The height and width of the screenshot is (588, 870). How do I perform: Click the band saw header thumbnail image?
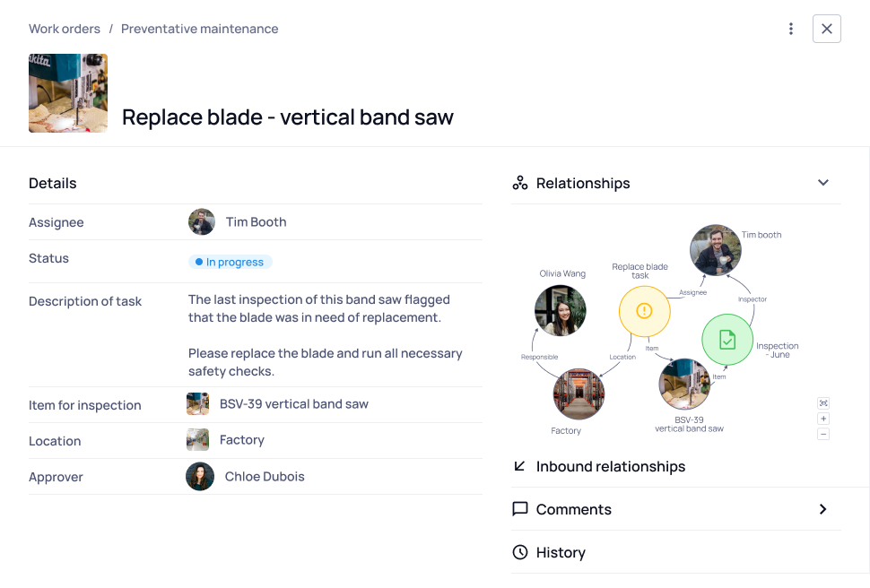click(68, 93)
